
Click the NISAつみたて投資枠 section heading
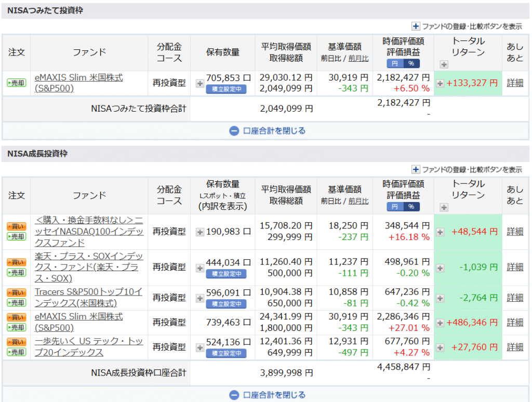(x=45, y=10)
